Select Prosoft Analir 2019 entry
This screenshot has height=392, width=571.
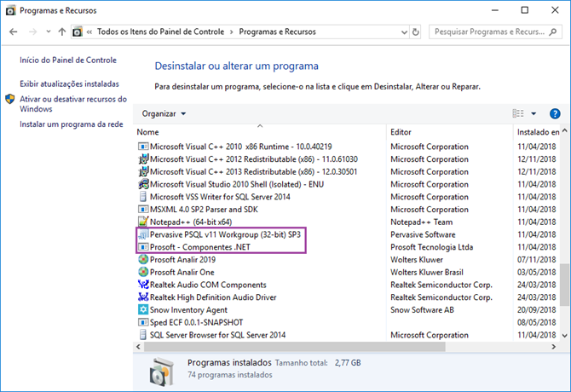coord(182,260)
